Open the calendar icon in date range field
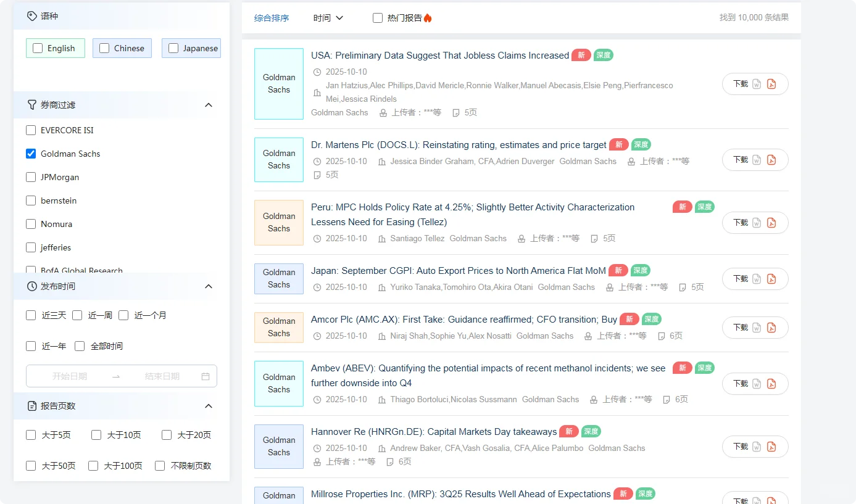The width and height of the screenshot is (856, 504). click(206, 376)
